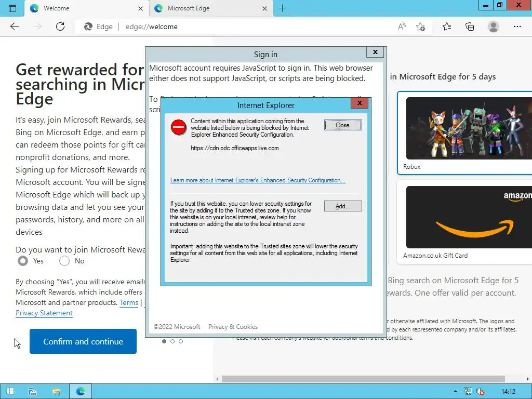Switch to the Welcome tab
The height and width of the screenshot is (399, 532).
(x=86, y=8)
